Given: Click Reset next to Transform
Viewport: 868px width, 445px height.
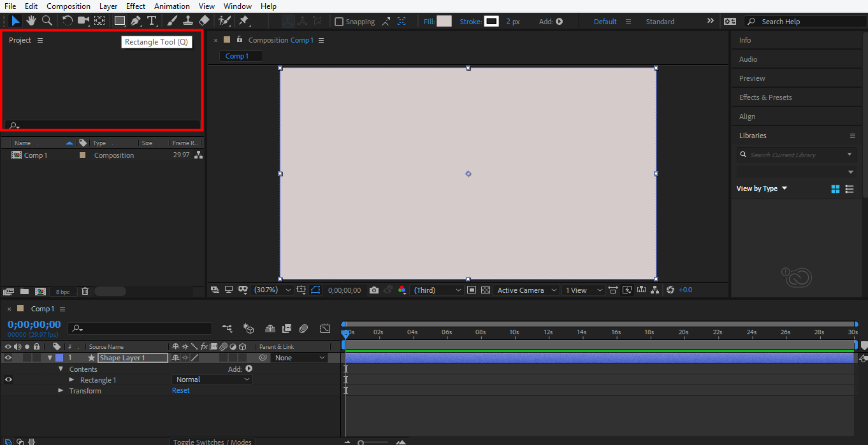Looking at the screenshot, I should click(181, 391).
